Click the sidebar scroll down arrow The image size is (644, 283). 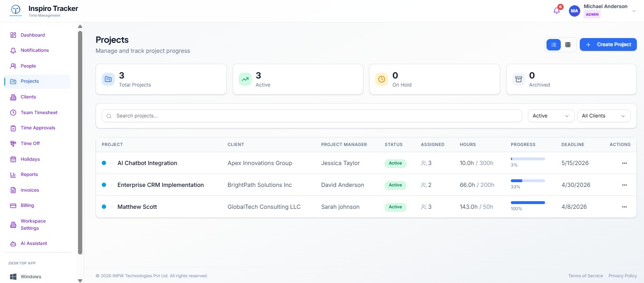80,281
